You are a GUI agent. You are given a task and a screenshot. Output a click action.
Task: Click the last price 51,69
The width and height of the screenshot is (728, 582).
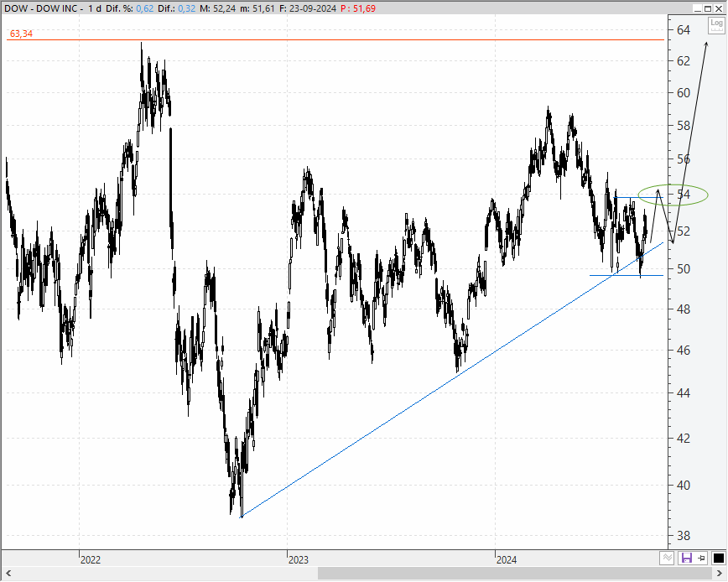click(363, 8)
